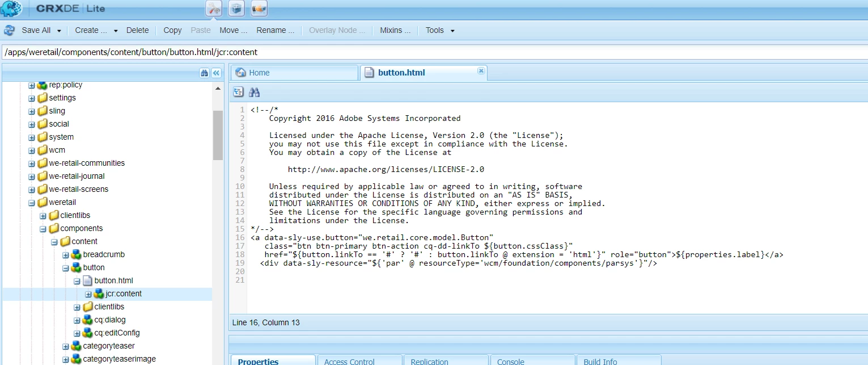
Task: Expand the categoryteaserimage node
Action: click(66, 359)
